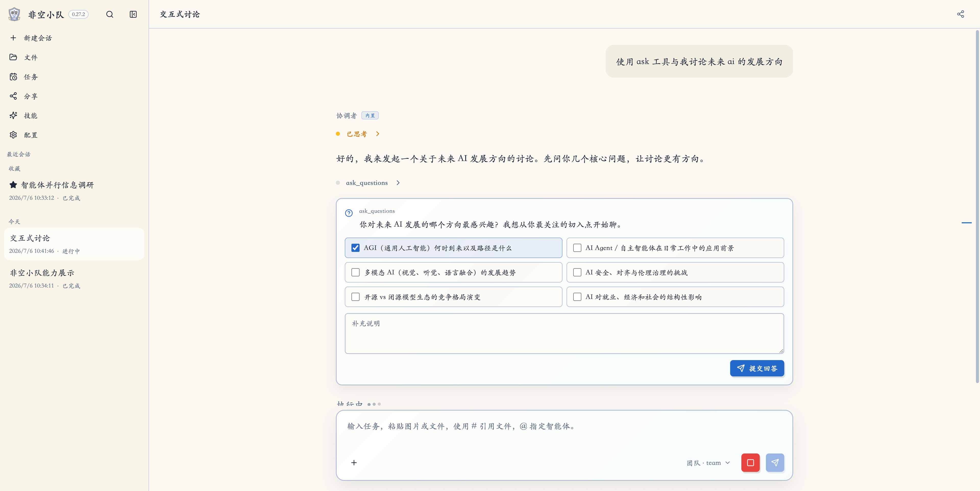
Task: Open 技能 menu item
Action: point(74,115)
